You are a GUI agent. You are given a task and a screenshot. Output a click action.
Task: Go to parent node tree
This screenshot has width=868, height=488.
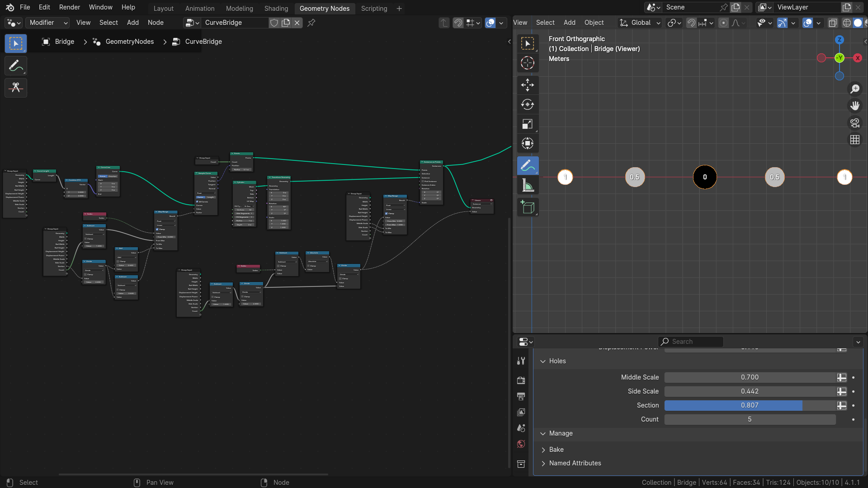click(x=444, y=23)
